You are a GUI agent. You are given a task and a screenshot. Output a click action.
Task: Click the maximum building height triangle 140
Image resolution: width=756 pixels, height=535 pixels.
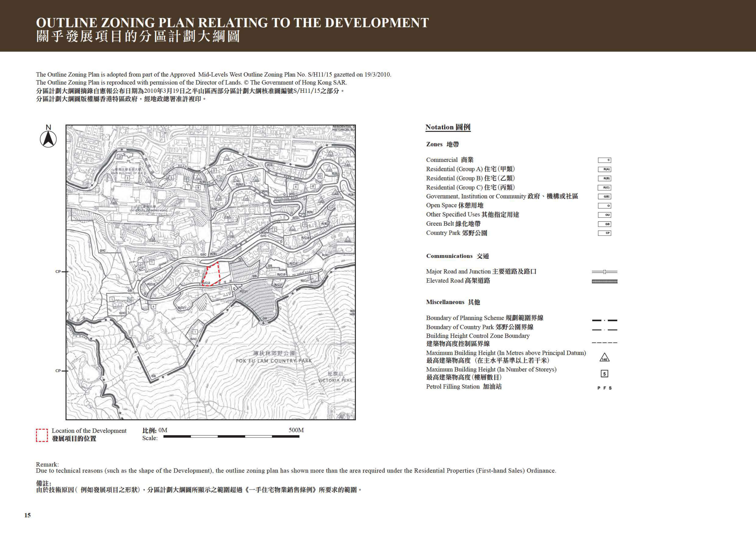pos(604,358)
